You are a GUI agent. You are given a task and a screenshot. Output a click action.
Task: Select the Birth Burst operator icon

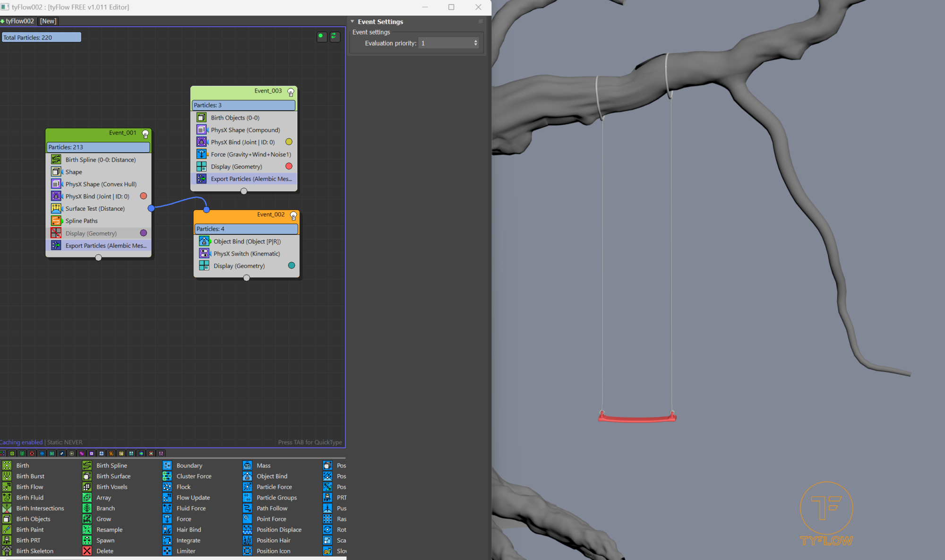[x=7, y=476]
